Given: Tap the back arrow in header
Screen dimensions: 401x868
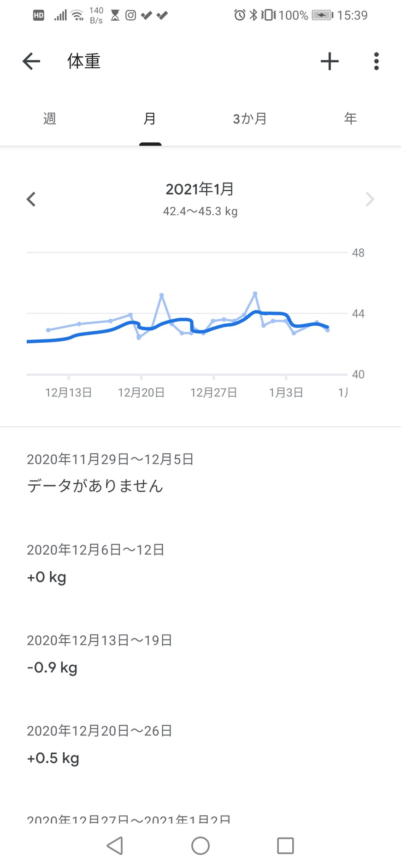Looking at the screenshot, I should (x=31, y=61).
